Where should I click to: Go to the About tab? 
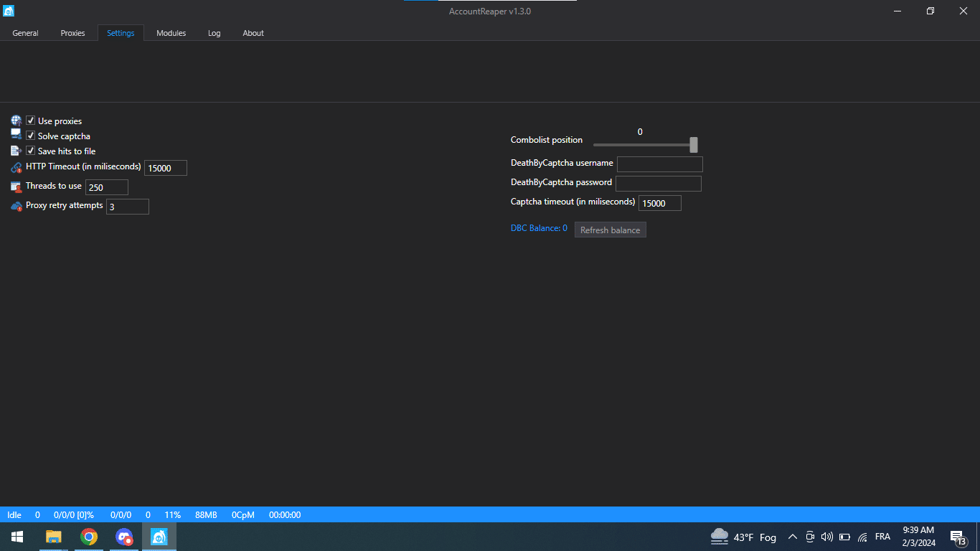(253, 33)
